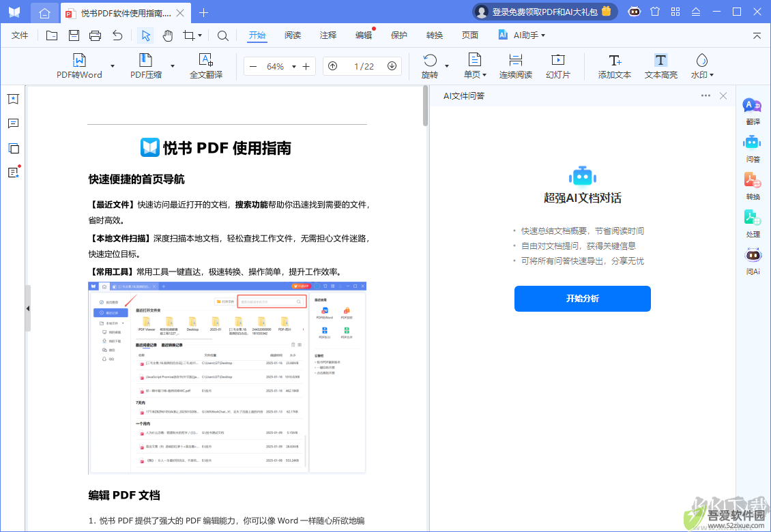Expand the PDF压缩 dropdown arrow

(173, 66)
